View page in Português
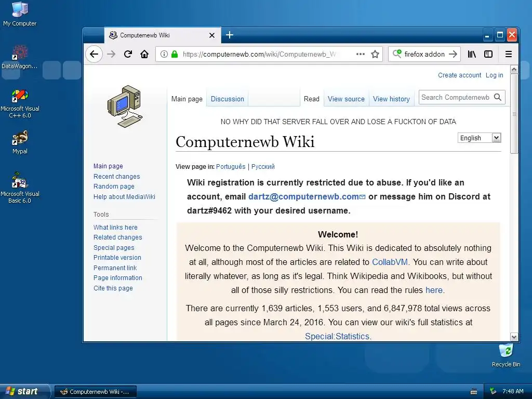Image resolution: width=532 pixels, height=399 pixels. [x=231, y=167]
